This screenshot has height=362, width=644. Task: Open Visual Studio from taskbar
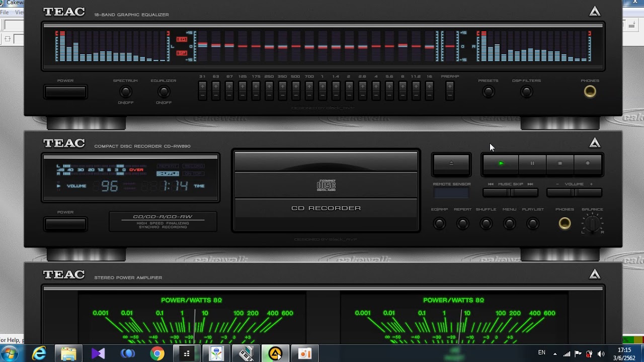[x=98, y=353]
